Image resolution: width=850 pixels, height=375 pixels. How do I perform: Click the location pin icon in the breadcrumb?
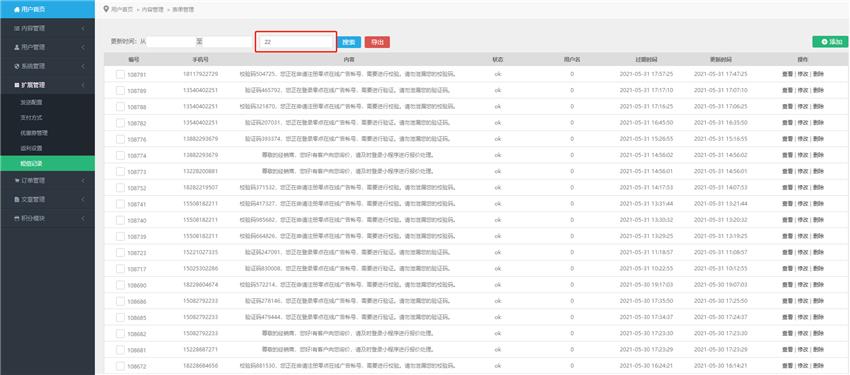point(106,9)
